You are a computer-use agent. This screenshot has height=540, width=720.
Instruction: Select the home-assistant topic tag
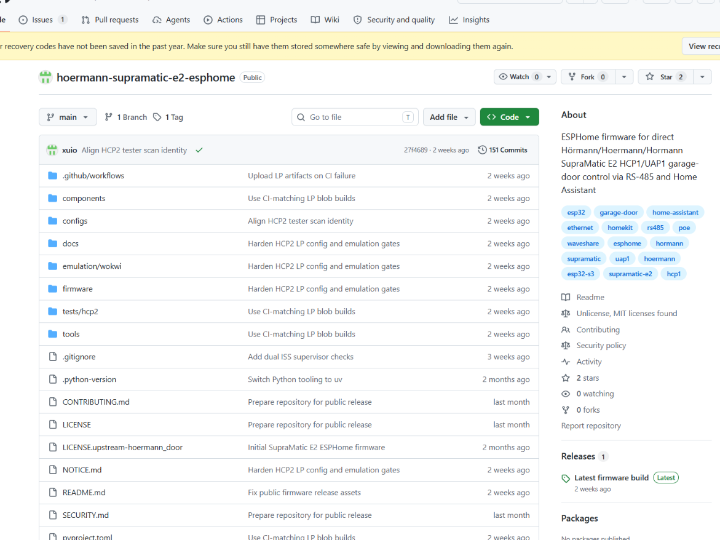pyautogui.click(x=675, y=213)
